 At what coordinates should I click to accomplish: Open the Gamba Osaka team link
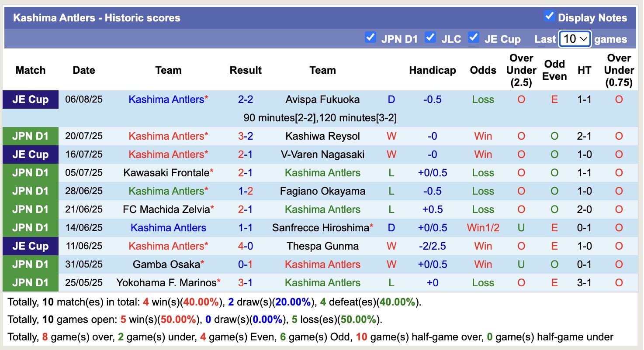[x=166, y=264]
